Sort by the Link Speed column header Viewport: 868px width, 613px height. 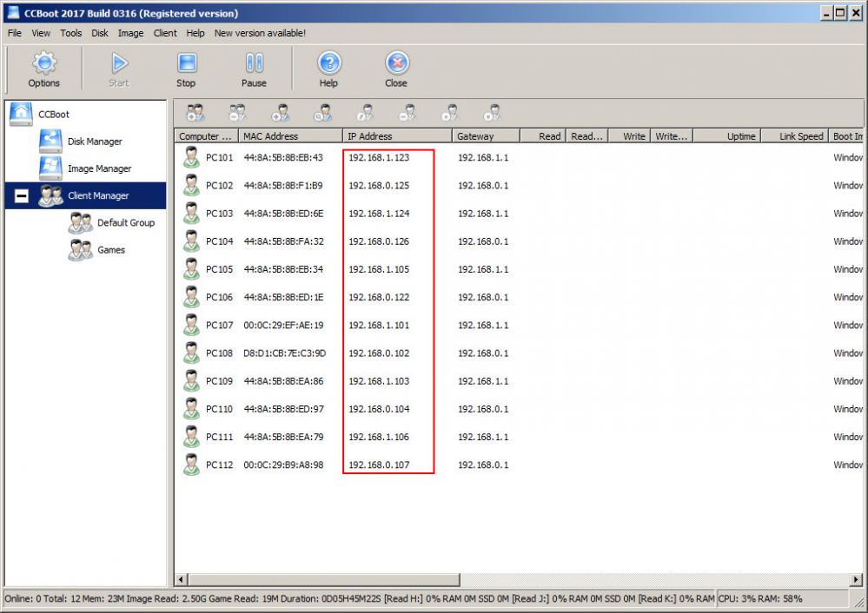point(795,136)
